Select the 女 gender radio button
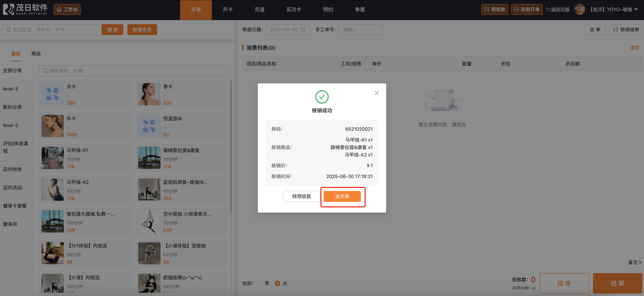Screen dimensions: 644x296 [277, 283]
